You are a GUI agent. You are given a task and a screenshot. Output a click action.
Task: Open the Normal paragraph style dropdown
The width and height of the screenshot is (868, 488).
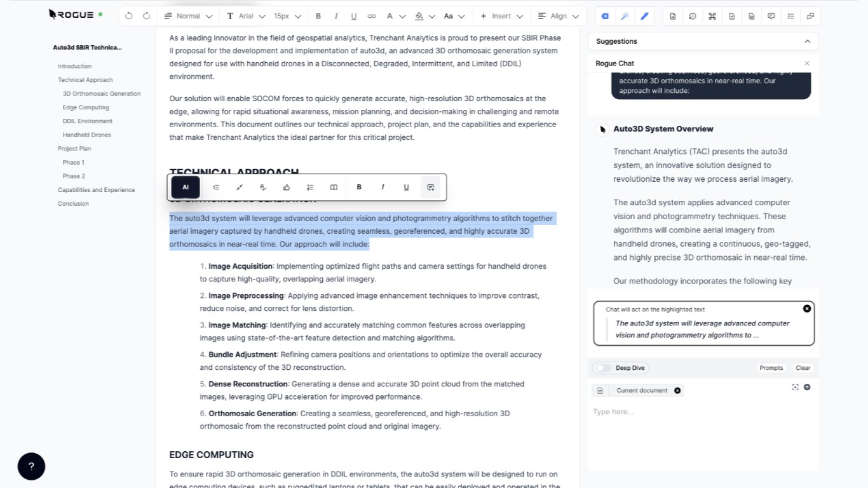click(x=188, y=16)
